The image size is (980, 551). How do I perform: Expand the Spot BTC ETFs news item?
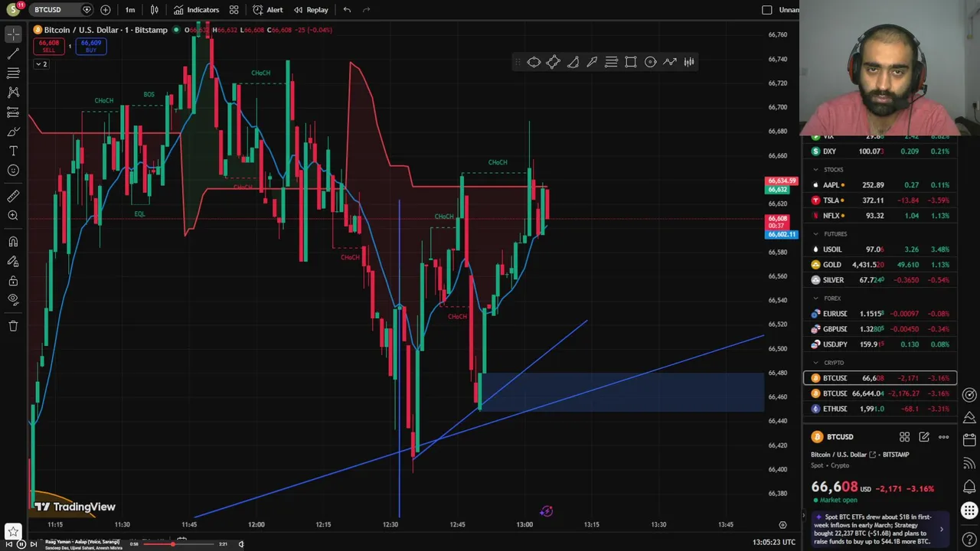942,529
